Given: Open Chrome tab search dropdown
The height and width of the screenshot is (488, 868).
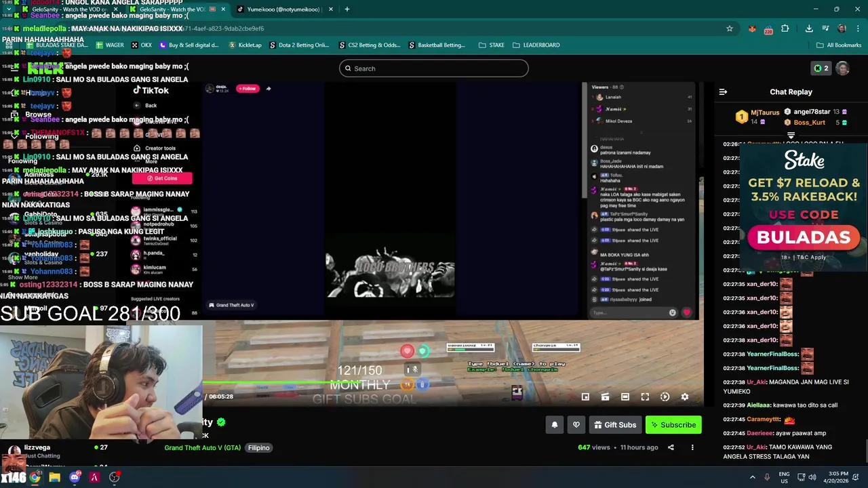Looking at the screenshot, I should pos(8,9).
